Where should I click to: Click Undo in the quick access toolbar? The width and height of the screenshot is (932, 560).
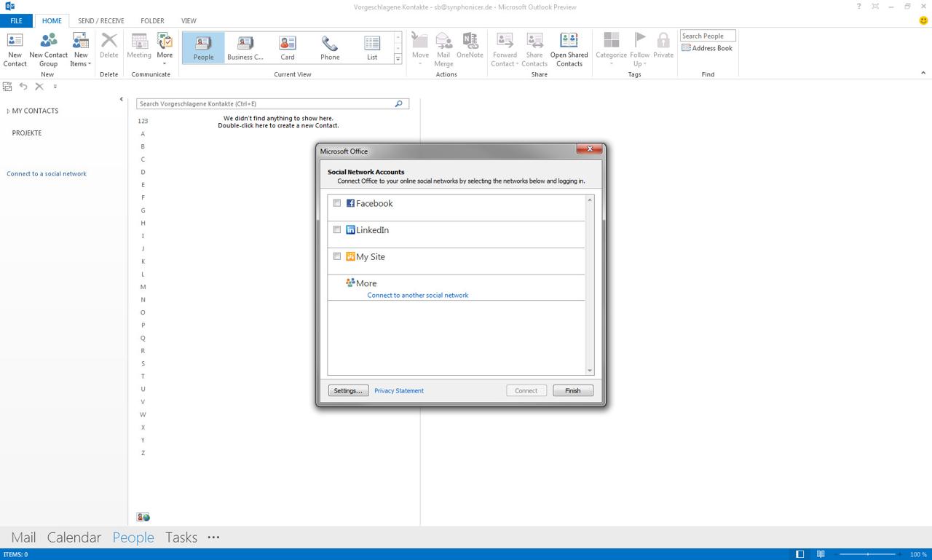pos(23,87)
